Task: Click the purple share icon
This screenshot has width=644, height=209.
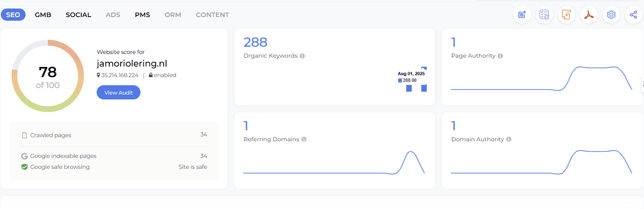Action: 633,15
